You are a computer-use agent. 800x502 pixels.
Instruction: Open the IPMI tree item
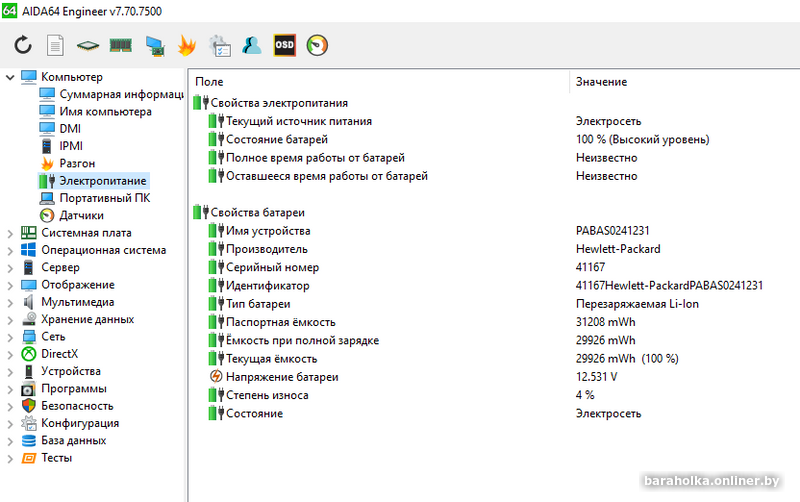point(71,146)
